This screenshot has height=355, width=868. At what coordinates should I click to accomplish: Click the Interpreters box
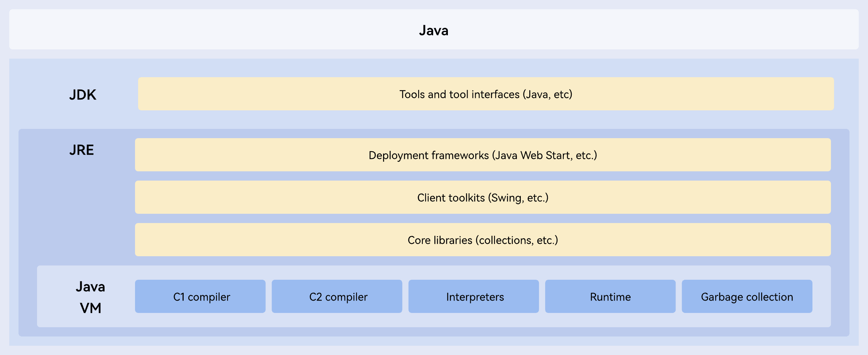[474, 297]
